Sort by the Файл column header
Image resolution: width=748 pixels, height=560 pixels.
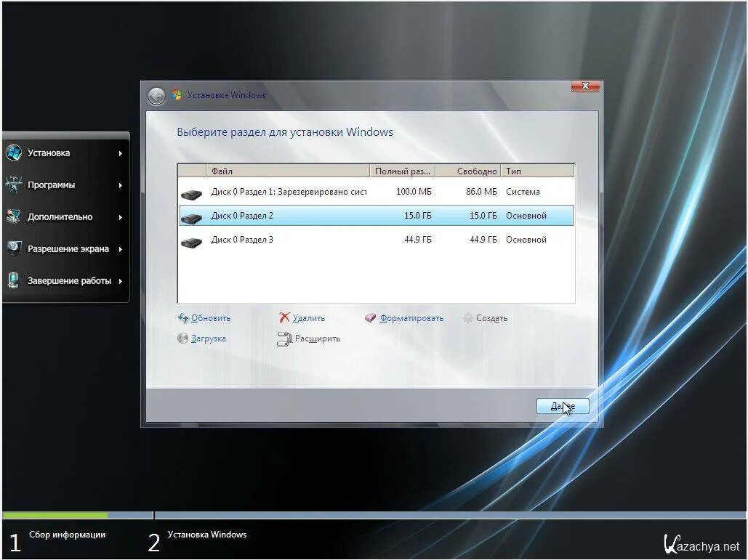(288, 171)
